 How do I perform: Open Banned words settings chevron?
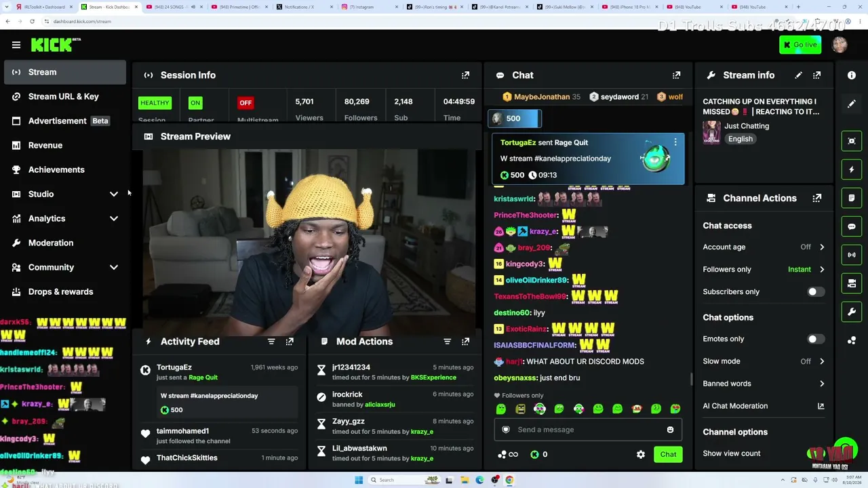pos(822,384)
